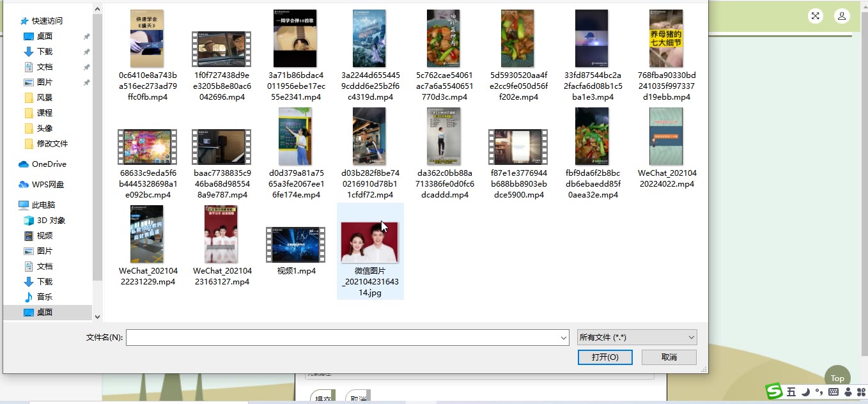Select the highlighted 桌面 item under This PC
The width and height of the screenshot is (868, 404).
pyautogui.click(x=48, y=313)
